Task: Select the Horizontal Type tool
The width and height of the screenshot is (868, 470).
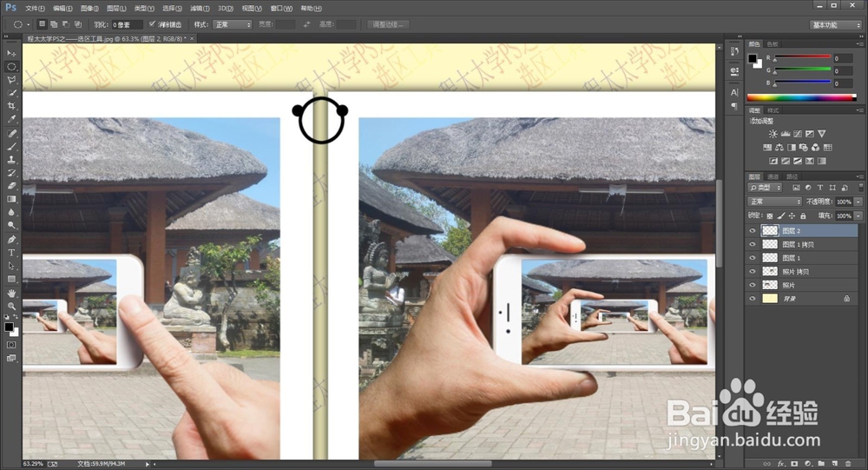Action: 11,253
